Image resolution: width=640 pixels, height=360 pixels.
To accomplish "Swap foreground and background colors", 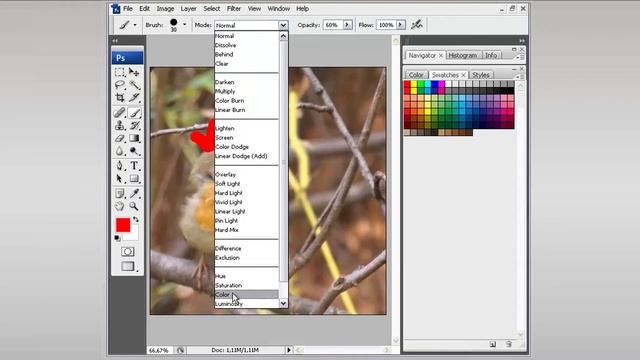I will [136, 220].
